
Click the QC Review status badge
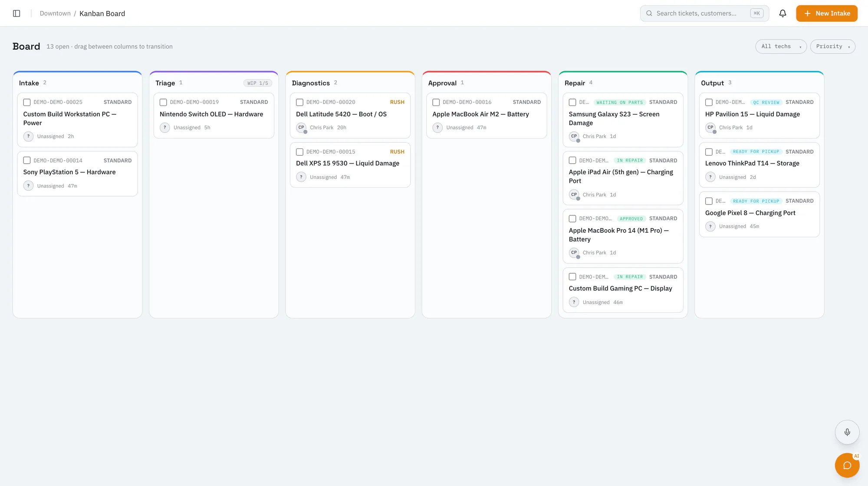tap(766, 102)
